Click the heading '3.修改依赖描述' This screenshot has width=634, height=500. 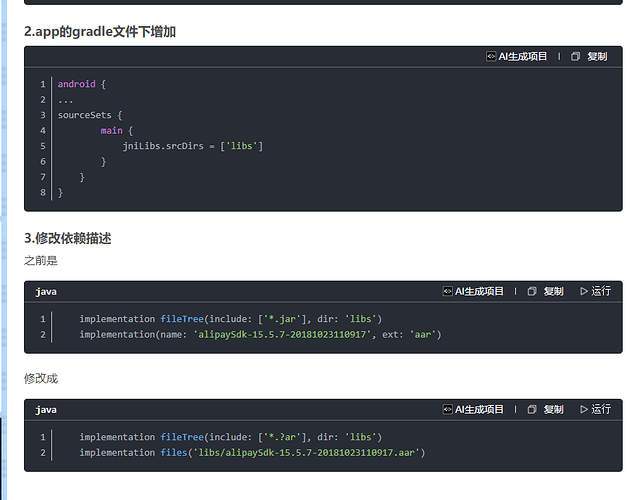[68, 238]
